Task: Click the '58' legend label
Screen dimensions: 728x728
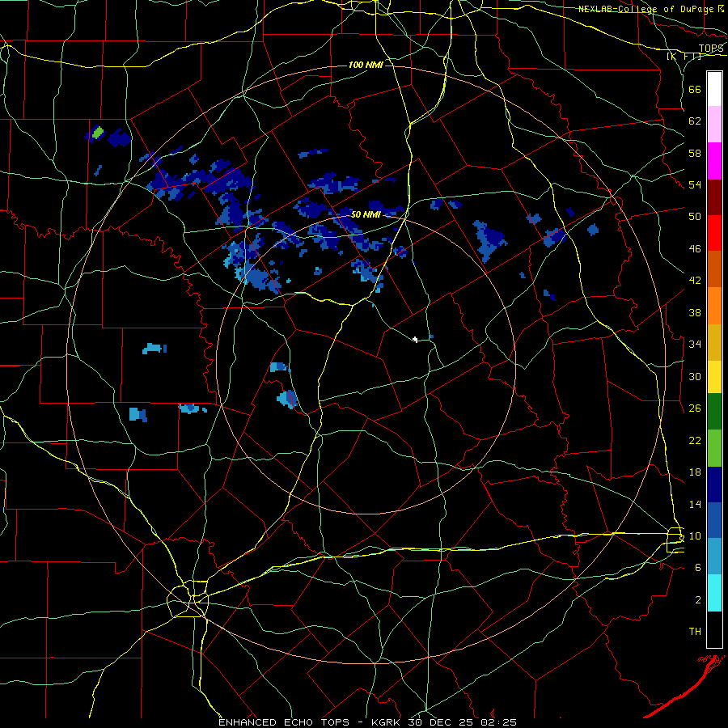Action: (695, 153)
